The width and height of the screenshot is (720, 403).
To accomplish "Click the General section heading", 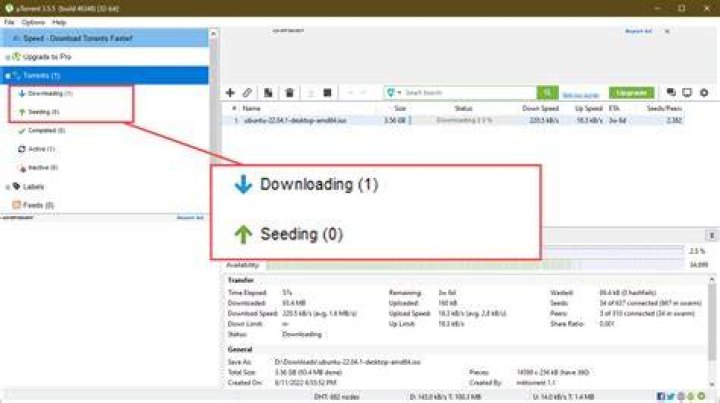I will (240, 349).
